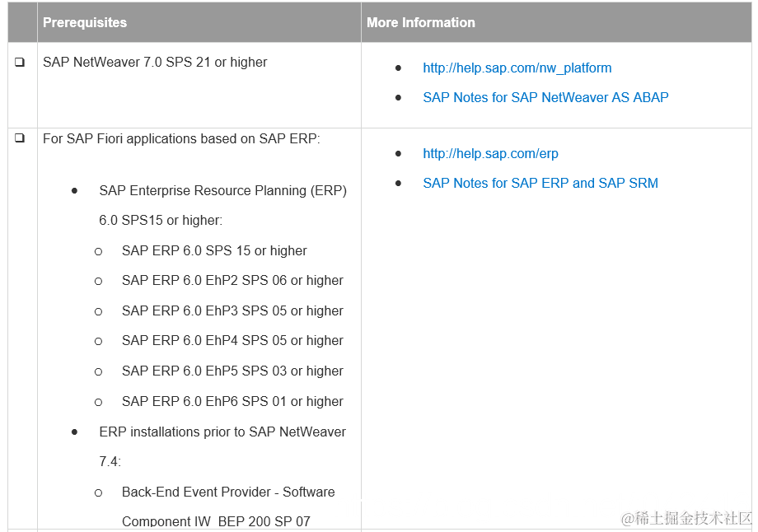The image size is (758, 532).
Task: Click the 稀土掘金技术社区 watermark
Action: (686, 518)
